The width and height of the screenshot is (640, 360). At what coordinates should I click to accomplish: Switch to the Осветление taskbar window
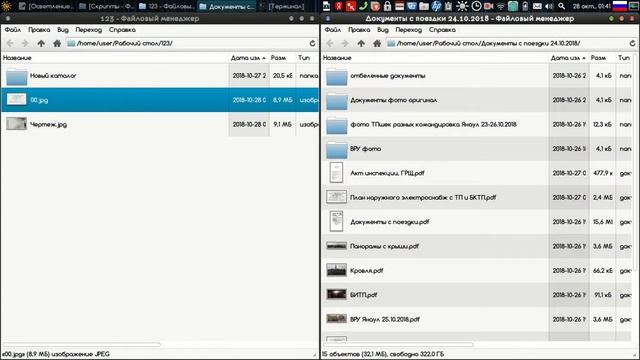[46, 6]
